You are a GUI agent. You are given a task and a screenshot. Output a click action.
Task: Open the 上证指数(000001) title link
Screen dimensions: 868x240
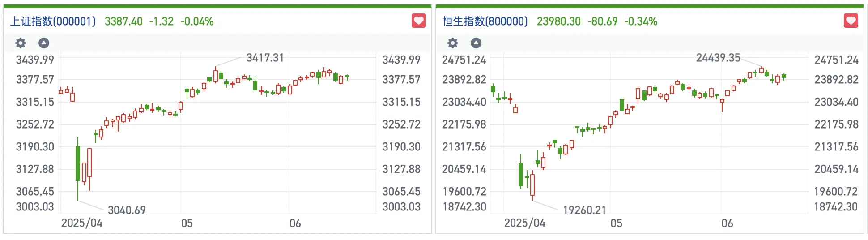[53, 21]
